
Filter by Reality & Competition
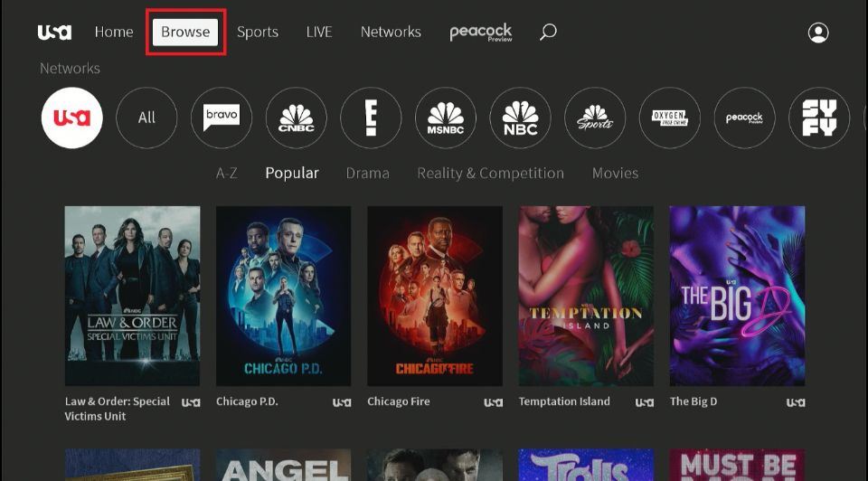click(x=490, y=174)
